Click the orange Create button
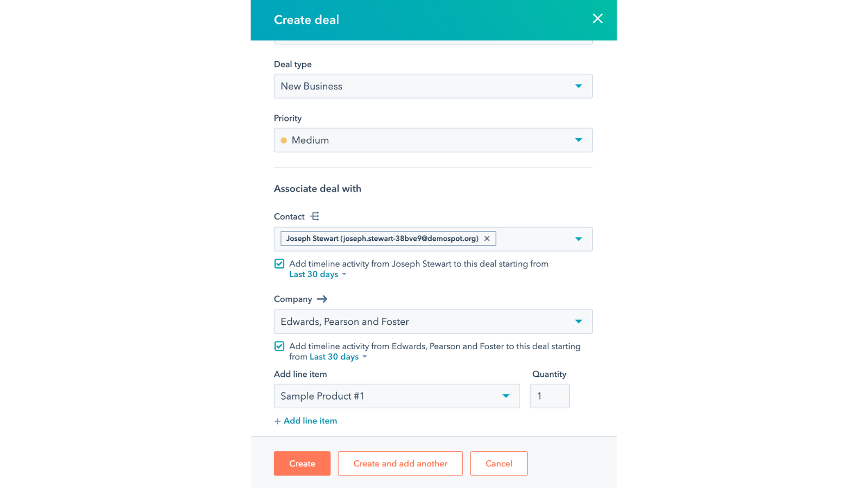This screenshot has width=868, height=488. (x=302, y=464)
